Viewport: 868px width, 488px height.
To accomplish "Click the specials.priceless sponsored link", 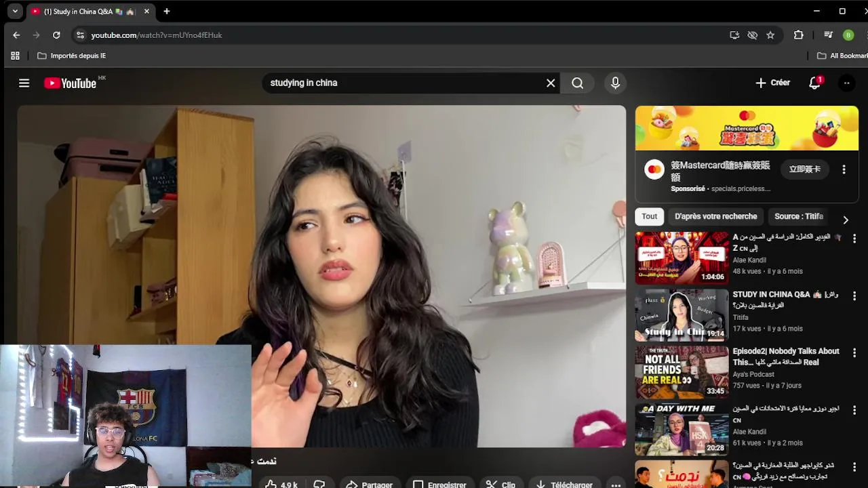I will click(741, 188).
